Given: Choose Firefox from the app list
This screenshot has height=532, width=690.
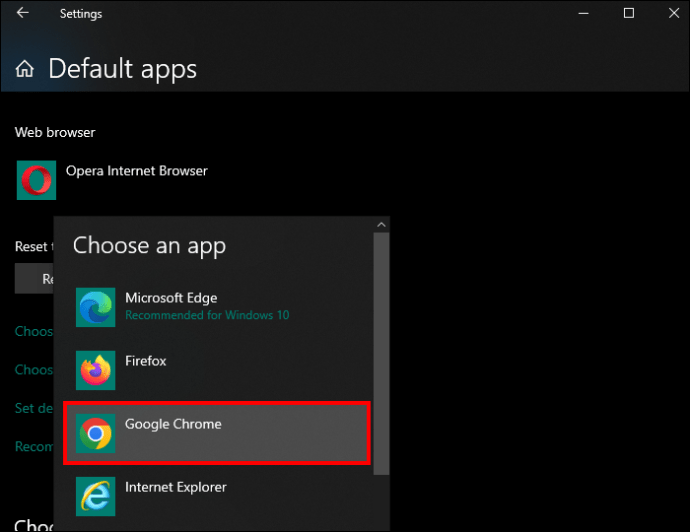Looking at the screenshot, I should pyautogui.click(x=217, y=371).
